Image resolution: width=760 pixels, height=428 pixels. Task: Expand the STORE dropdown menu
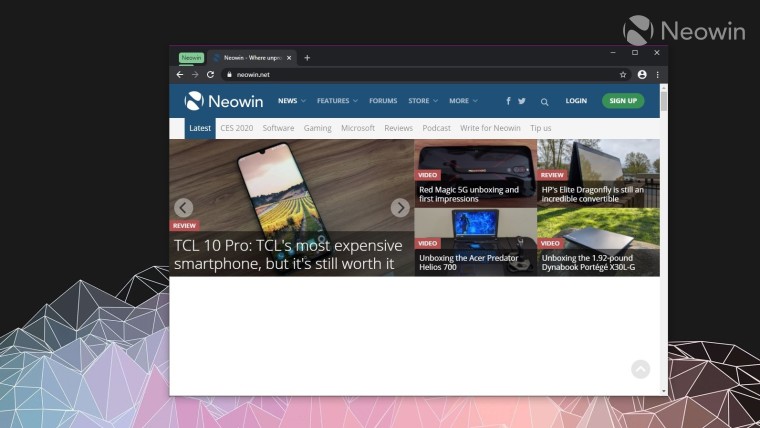coord(423,101)
